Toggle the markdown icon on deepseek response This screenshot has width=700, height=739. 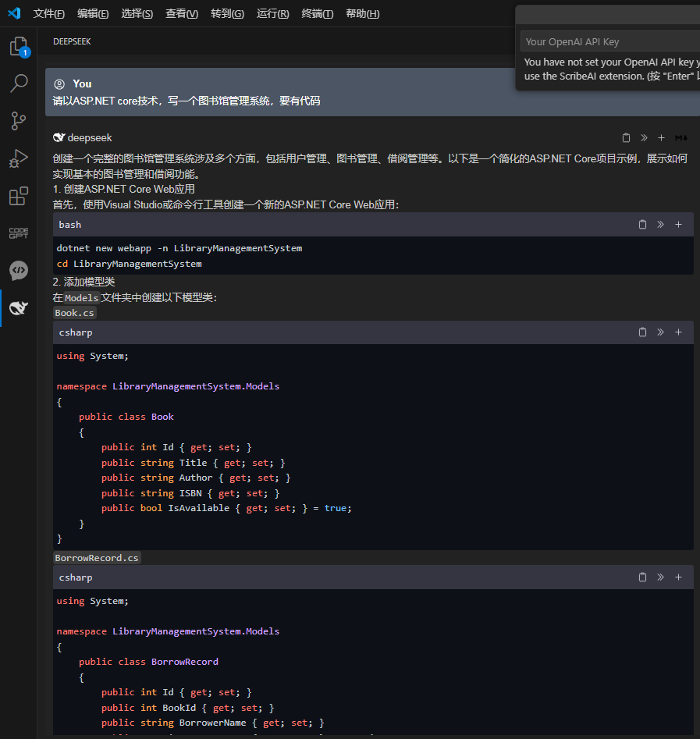point(681,137)
